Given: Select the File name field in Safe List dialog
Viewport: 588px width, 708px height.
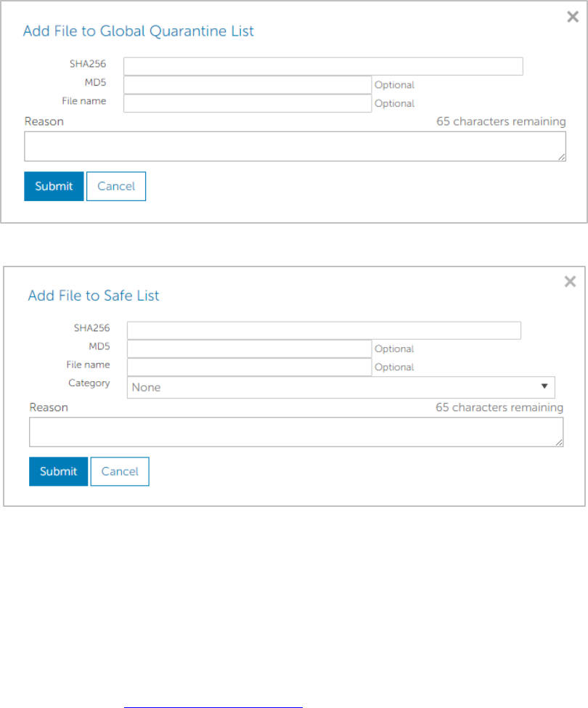Looking at the screenshot, I should point(249,367).
